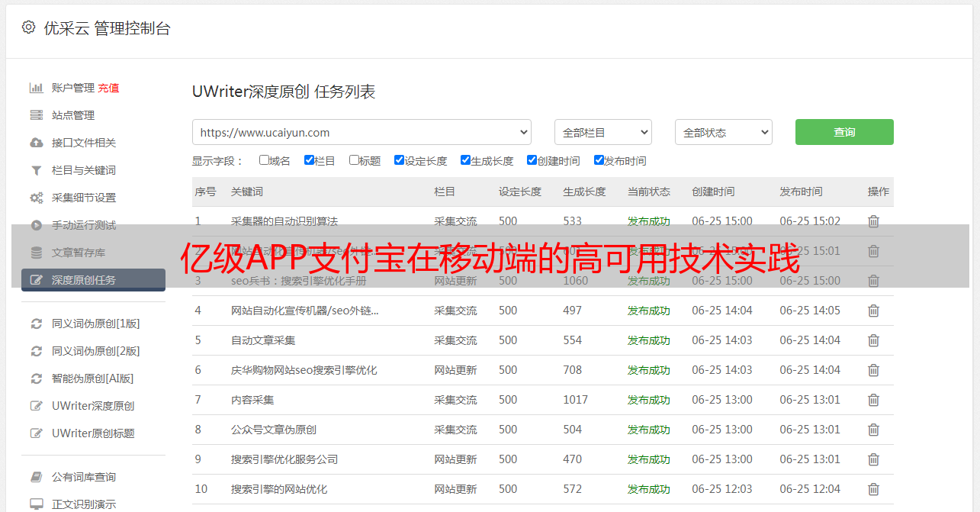Open 同义词伪原创[1版] in the sidebar

pos(95,324)
